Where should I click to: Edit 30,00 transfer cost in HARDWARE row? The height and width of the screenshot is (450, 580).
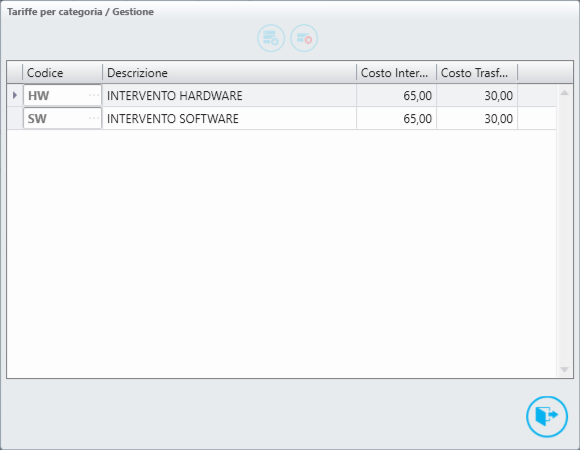coord(477,95)
